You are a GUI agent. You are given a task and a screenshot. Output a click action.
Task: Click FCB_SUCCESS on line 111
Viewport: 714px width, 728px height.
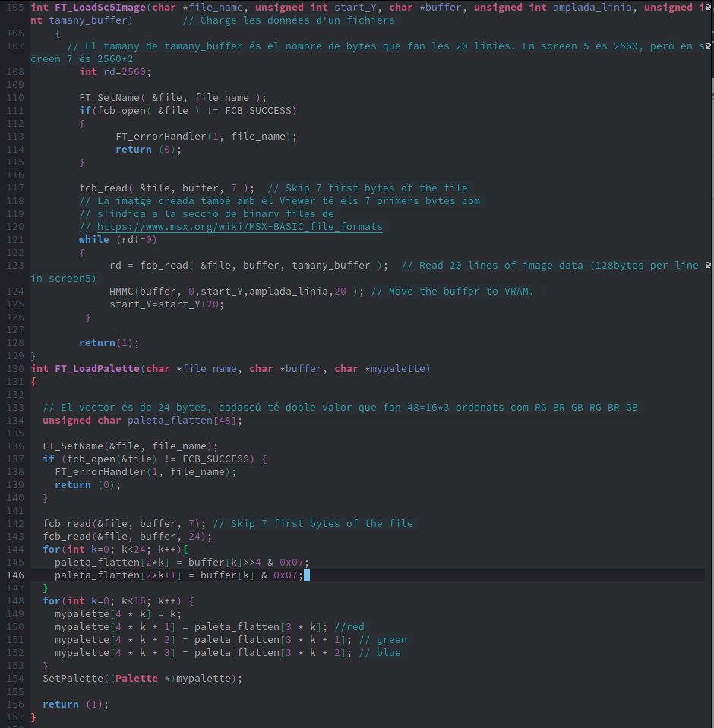point(258,111)
